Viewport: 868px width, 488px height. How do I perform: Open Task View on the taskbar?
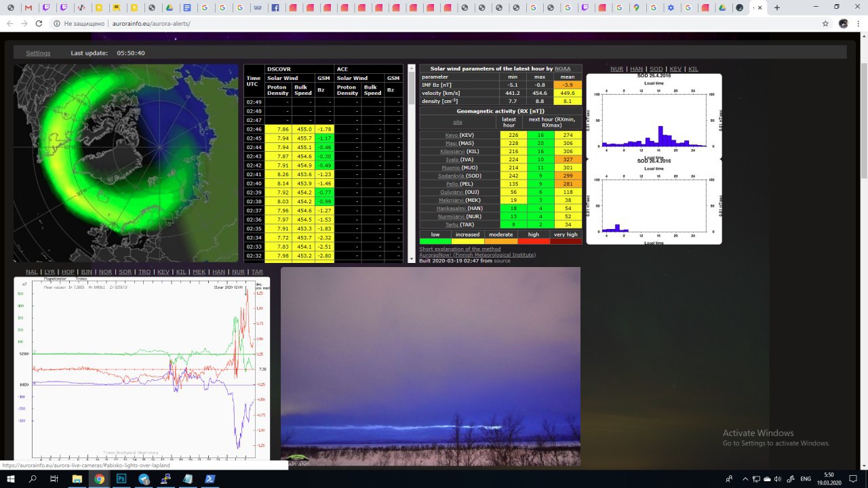click(x=54, y=479)
